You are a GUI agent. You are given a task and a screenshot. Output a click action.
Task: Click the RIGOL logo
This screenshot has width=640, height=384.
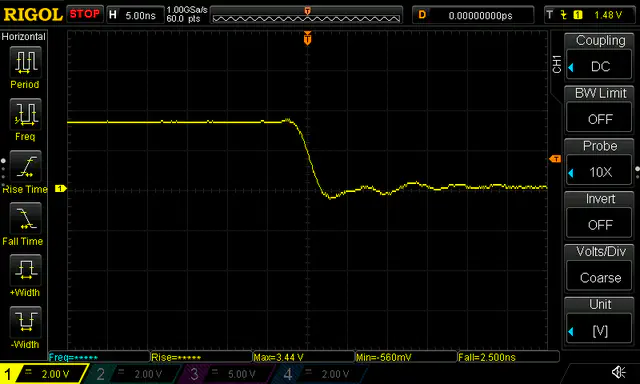(33, 15)
